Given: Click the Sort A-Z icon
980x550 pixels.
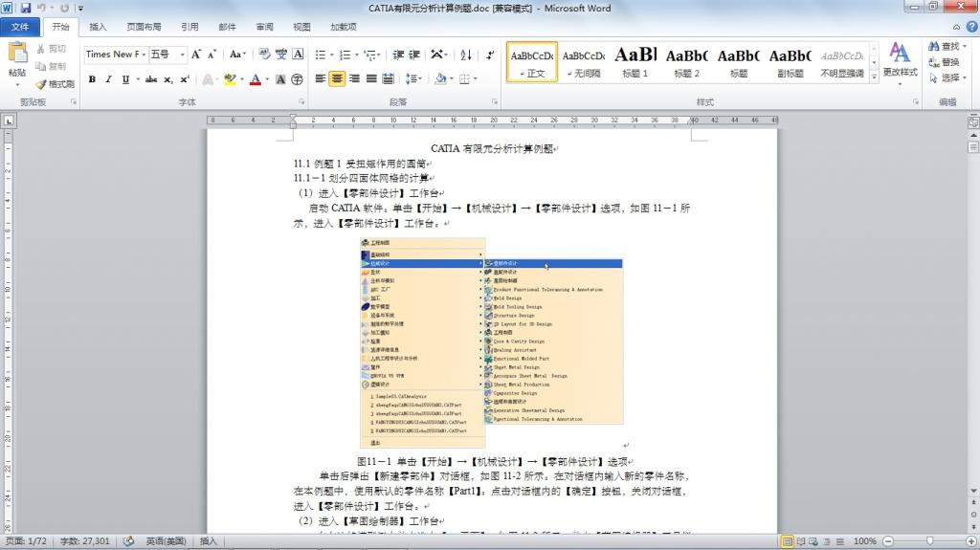Looking at the screenshot, I should [x=466, y=55].
